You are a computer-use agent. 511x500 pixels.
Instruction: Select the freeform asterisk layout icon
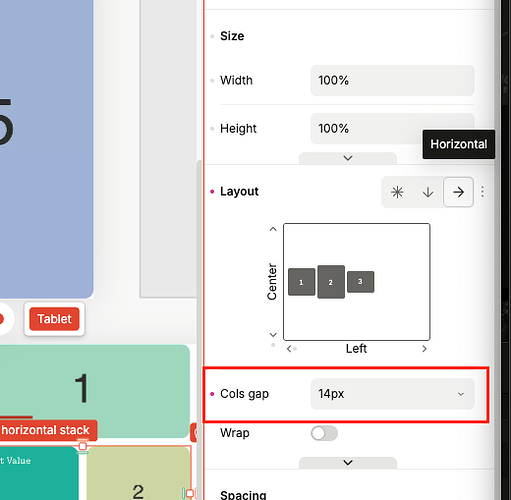(x=397, y=192)
